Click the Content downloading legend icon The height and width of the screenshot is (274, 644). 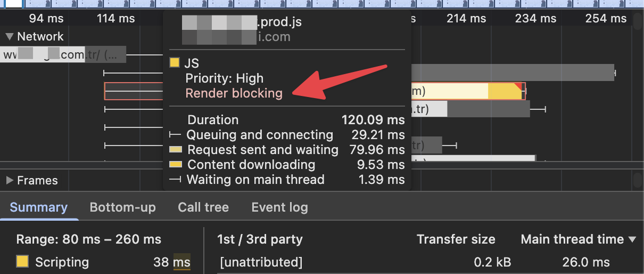175,165
